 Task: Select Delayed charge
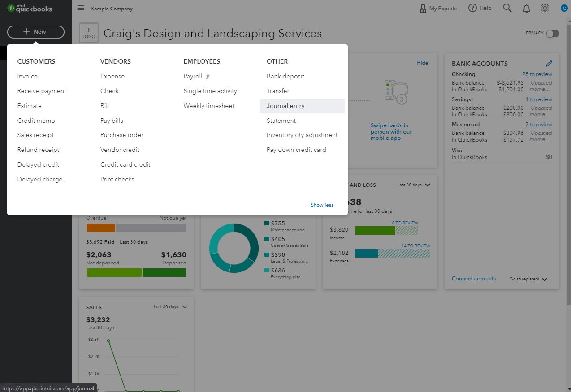coord(40,179)
